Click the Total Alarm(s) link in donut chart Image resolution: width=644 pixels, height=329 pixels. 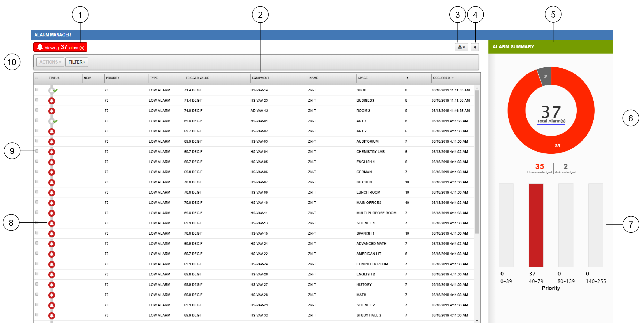pos(551,121)
